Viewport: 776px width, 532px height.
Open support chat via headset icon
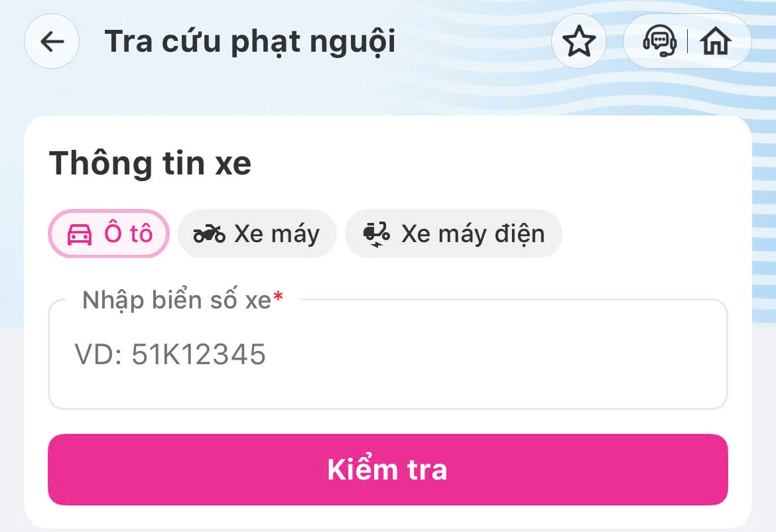tap(659, 42)
